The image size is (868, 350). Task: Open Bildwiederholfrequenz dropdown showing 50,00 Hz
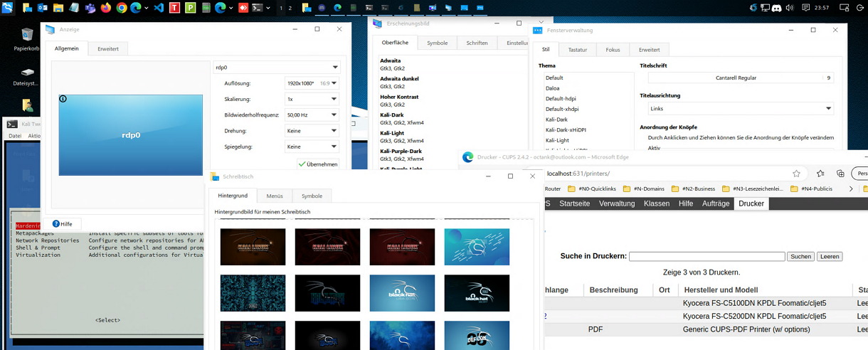coord(312,115)
